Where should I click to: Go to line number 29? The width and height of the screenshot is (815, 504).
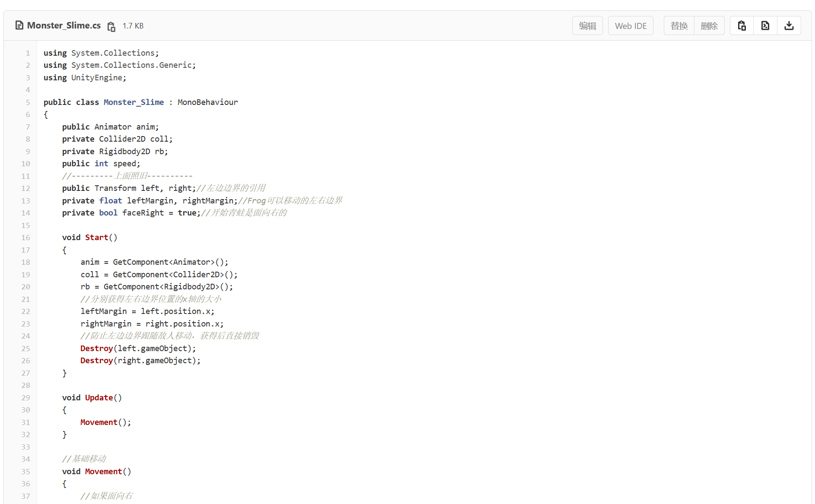coord(26,398)
